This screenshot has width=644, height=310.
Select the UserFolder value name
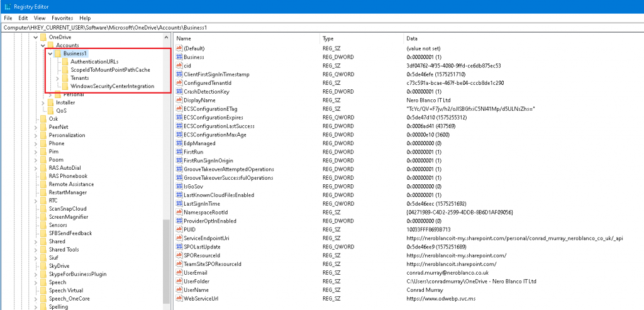[197, 281]
